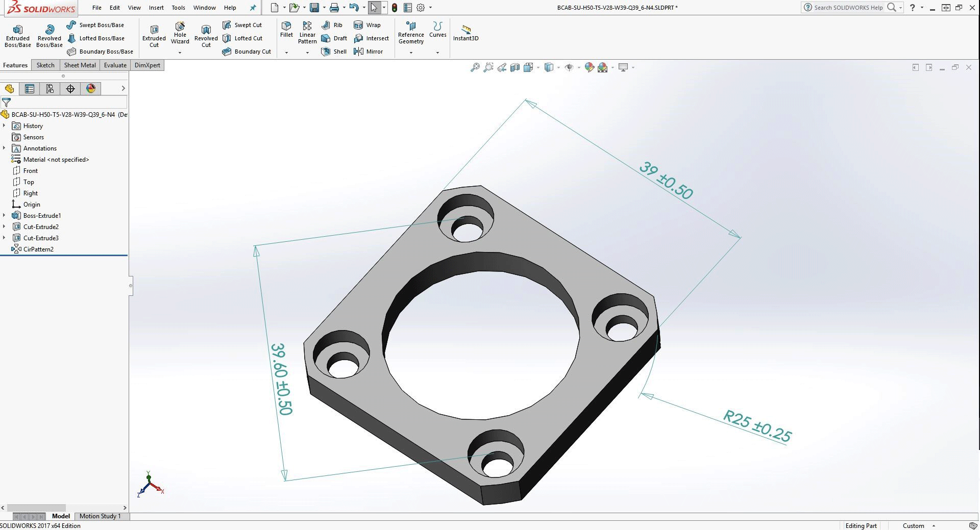Select CirPattern2 in the feature tree
This screenshot has width=980, height=530.
(38, 249)
